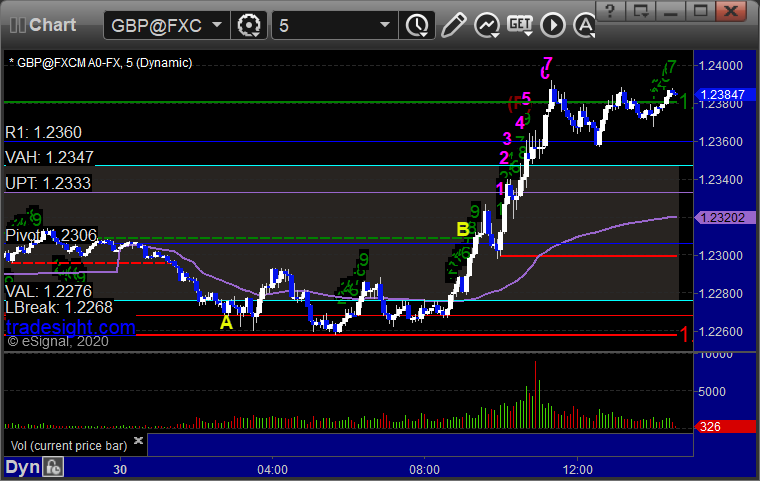The width and height of the screenshot is (760, 481).
Task: Start bar replay with the play icon
Action: click(x=553, y=25)
